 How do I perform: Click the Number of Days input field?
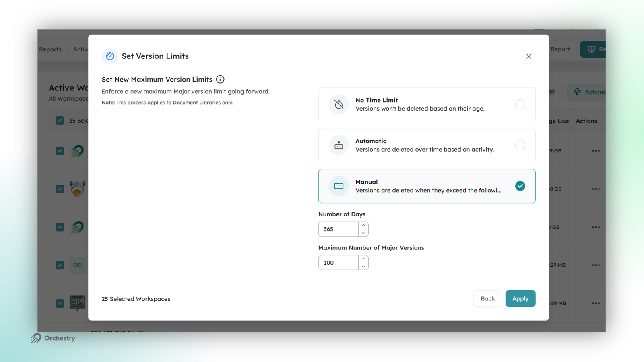point(339,229)
